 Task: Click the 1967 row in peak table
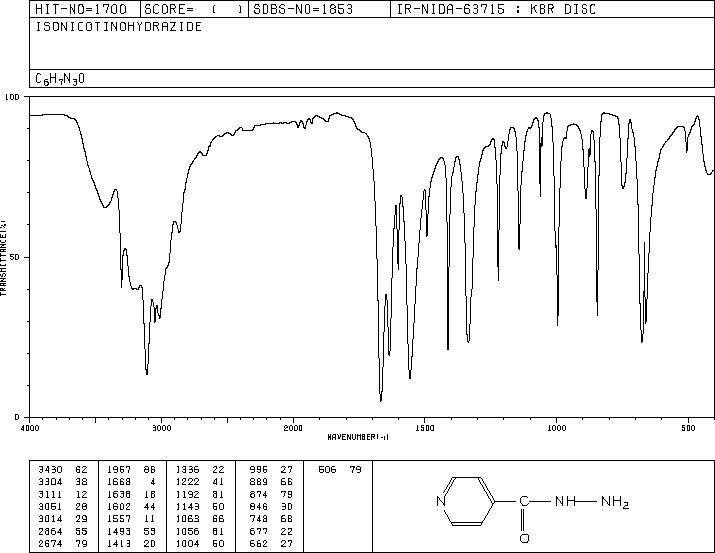coord(131,470)
